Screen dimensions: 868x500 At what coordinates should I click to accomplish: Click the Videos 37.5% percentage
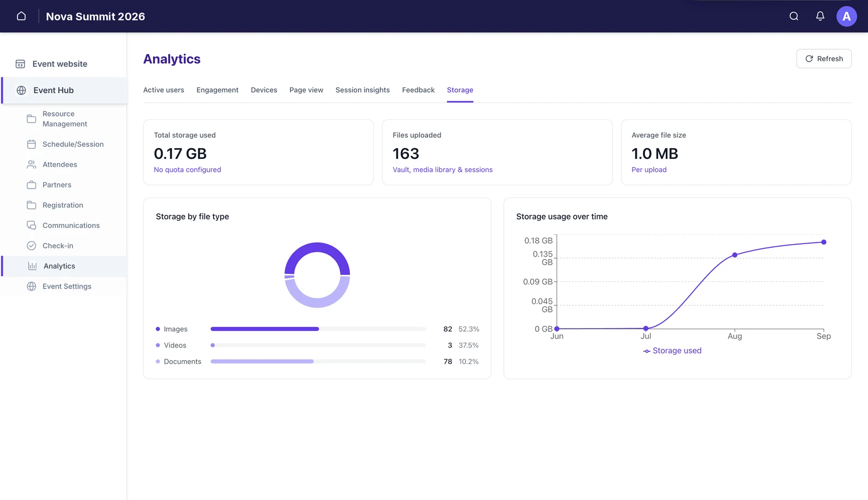pos(469,345)
